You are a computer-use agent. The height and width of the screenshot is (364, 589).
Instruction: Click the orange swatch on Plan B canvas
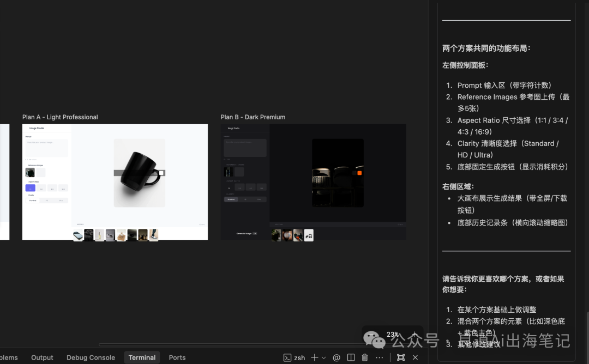coord(359,173)
